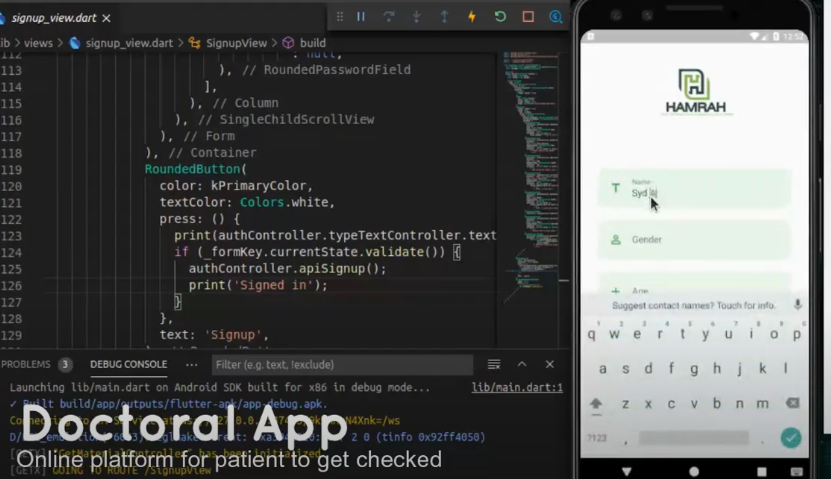Click the Wi-Fi status icon in the emulator

pyautogui.click(x=754, y=37)
